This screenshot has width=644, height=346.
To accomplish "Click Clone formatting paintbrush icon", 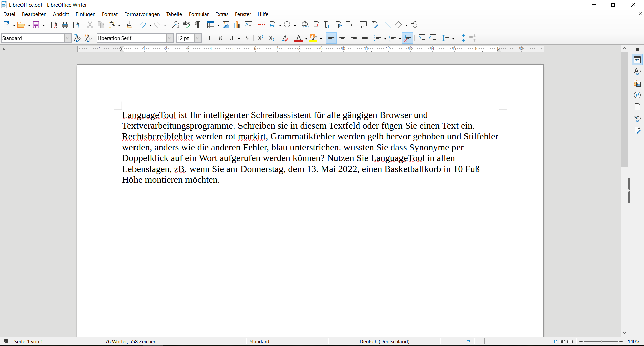I will [x=129, y=25].
